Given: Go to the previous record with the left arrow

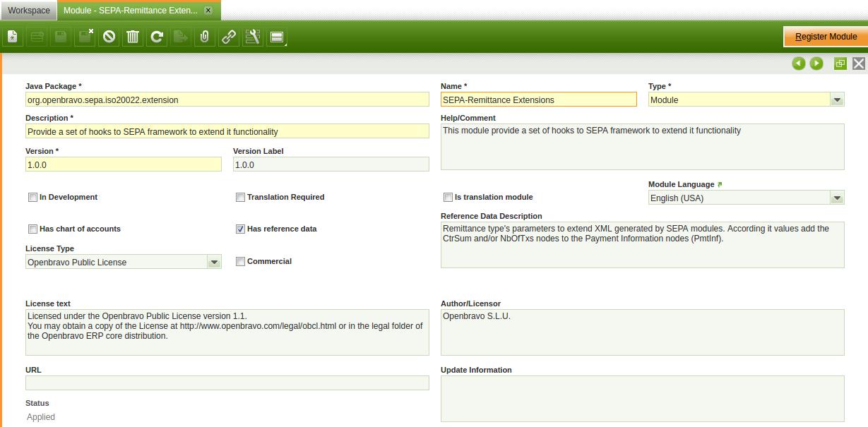Looking at the screenshot, I should (x=799, y=64).
